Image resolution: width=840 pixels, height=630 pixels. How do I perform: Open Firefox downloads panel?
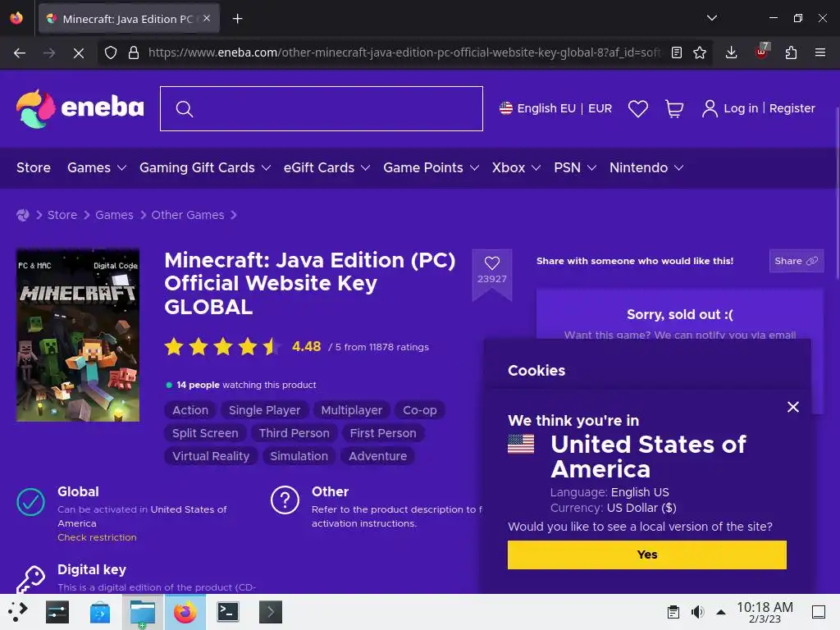click(x=731, y=52)
